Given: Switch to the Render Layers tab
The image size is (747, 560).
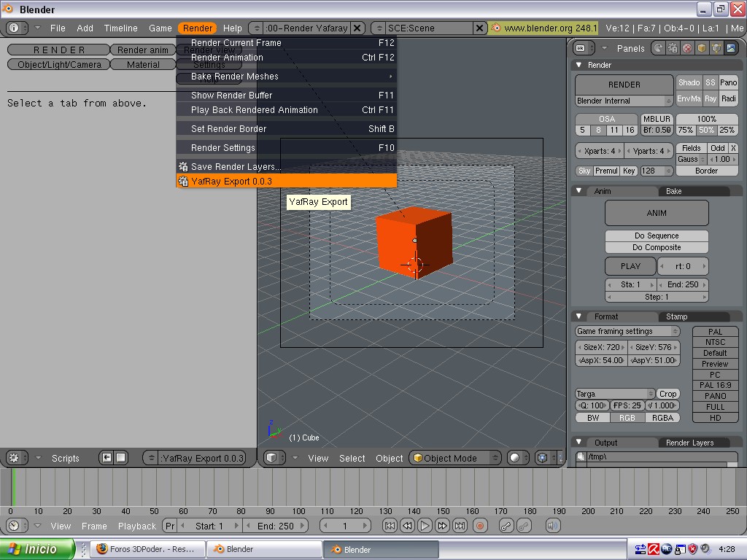Looking at the screenshot, I should coord(693,443).
